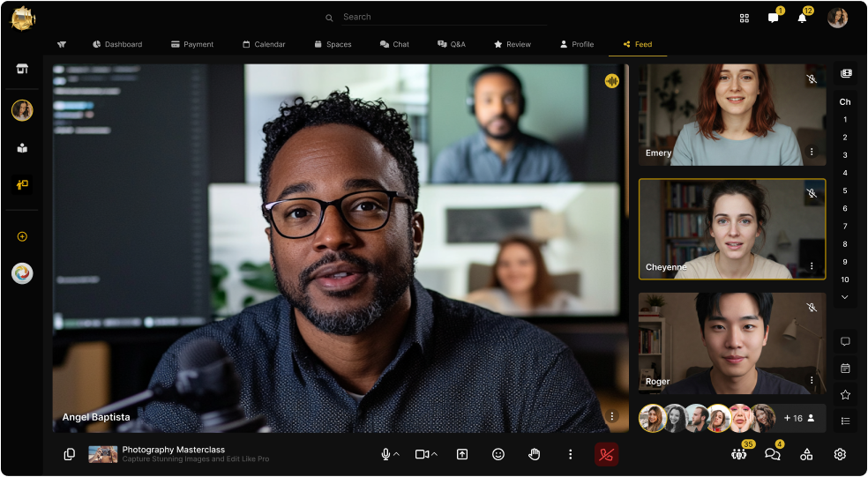The width and height of the screenshot is (868, 477).
Task: Open user avatar in top-right corner
Action: [837, 18]
